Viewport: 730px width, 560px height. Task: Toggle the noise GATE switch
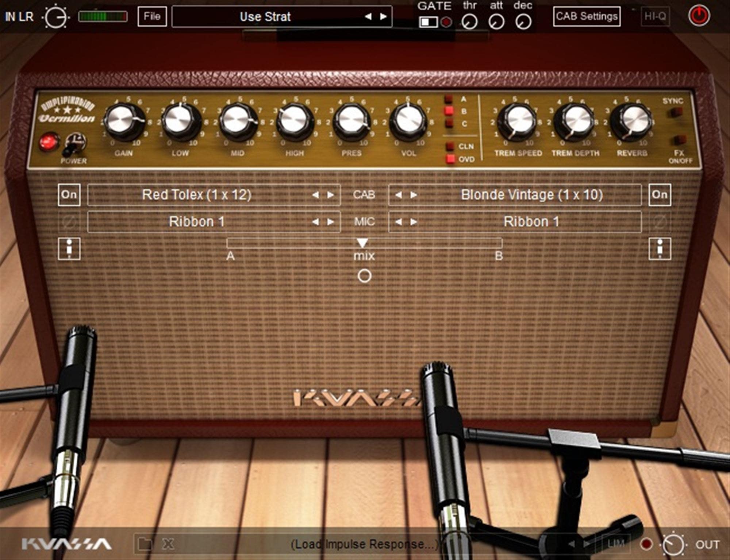pyautogui.click(x=428, y=22)
